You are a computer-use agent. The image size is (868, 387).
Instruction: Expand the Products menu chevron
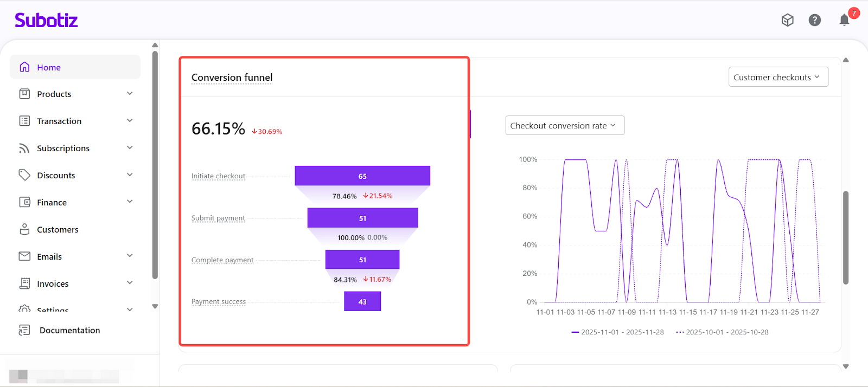pyautogui.click(x=130, y=94)
